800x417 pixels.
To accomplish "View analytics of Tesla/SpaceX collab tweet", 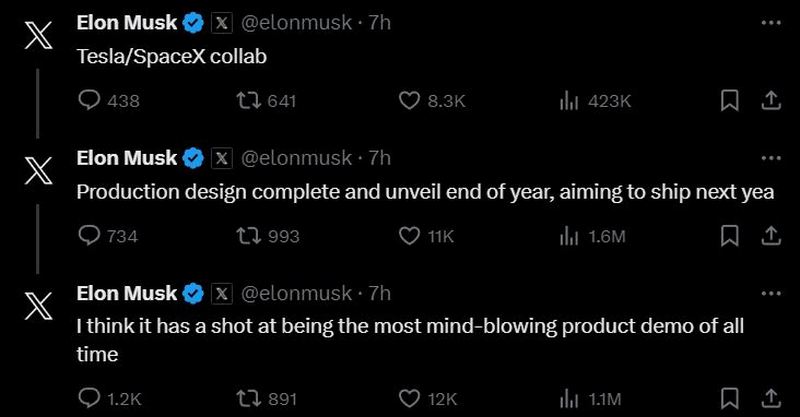I will tap(569, 100).
